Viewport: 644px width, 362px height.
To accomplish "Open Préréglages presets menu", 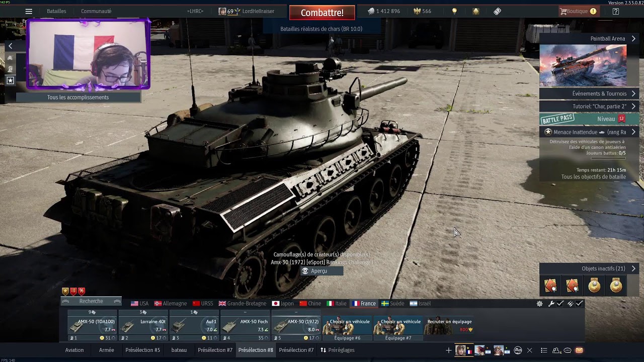I will 338,350.
